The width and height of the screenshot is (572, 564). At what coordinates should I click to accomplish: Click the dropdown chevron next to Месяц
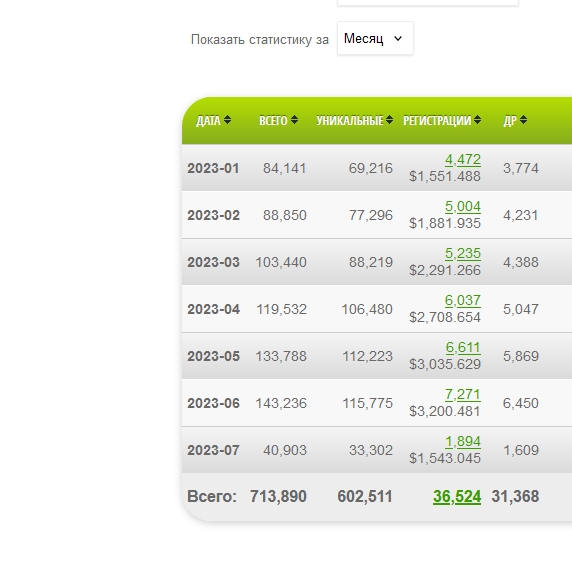pos(398,38)
